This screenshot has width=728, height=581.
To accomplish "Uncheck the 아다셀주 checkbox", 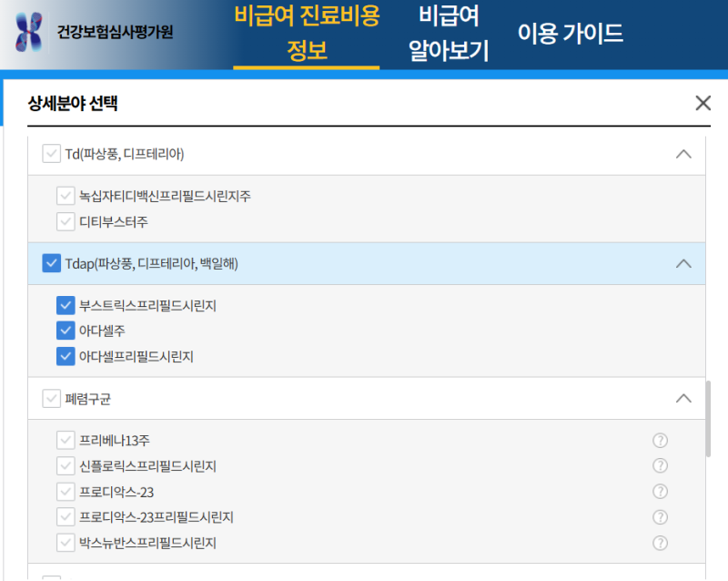I will coord(66,331).
